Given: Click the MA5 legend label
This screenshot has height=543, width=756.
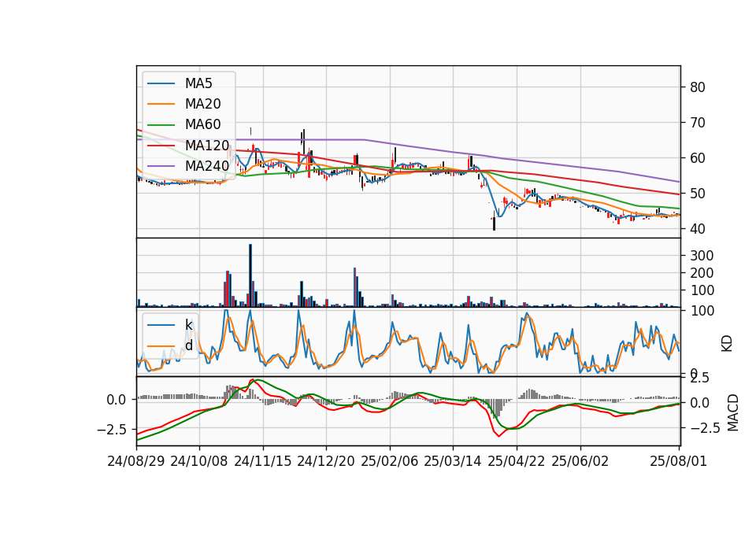Looking at the screenshot, I should [198, 83].
